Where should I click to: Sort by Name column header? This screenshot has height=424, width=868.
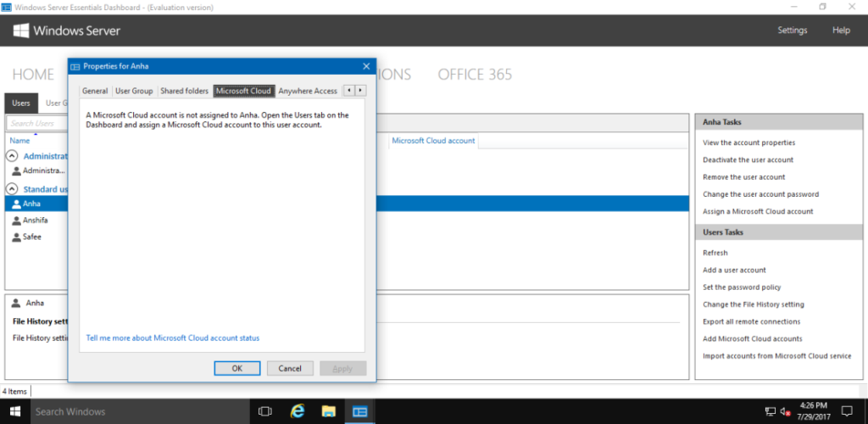[20, 141]
